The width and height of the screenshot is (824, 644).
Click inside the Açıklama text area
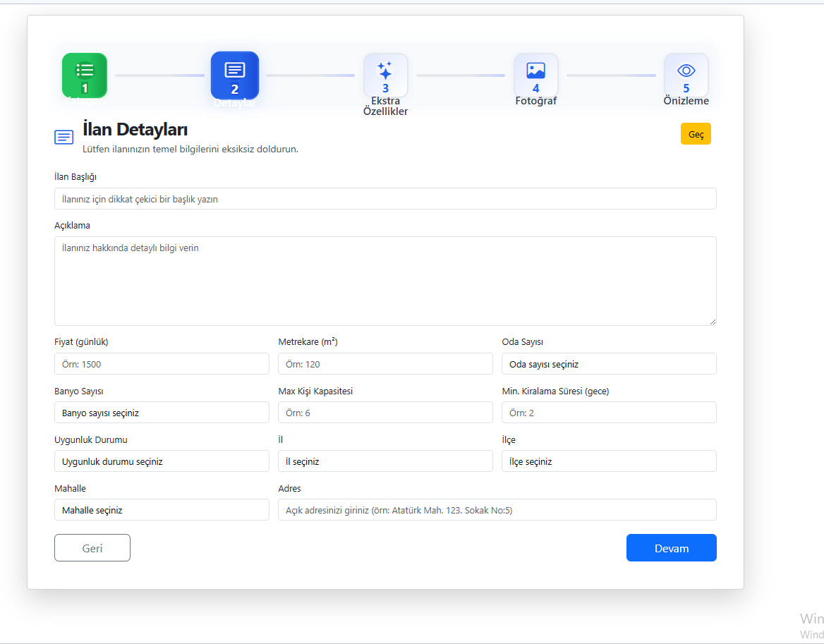tap(385, 281)
